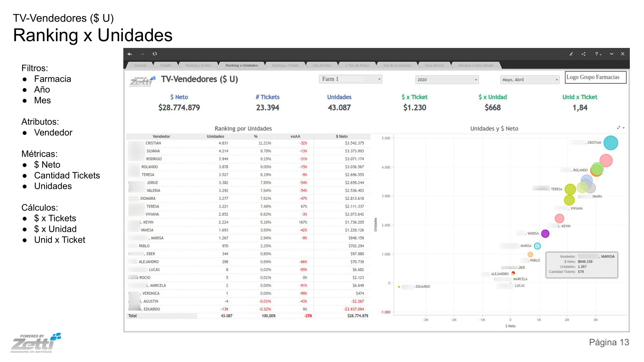Open the 2020 year dropdown
644x362 pixels.
tap(447, 80)
